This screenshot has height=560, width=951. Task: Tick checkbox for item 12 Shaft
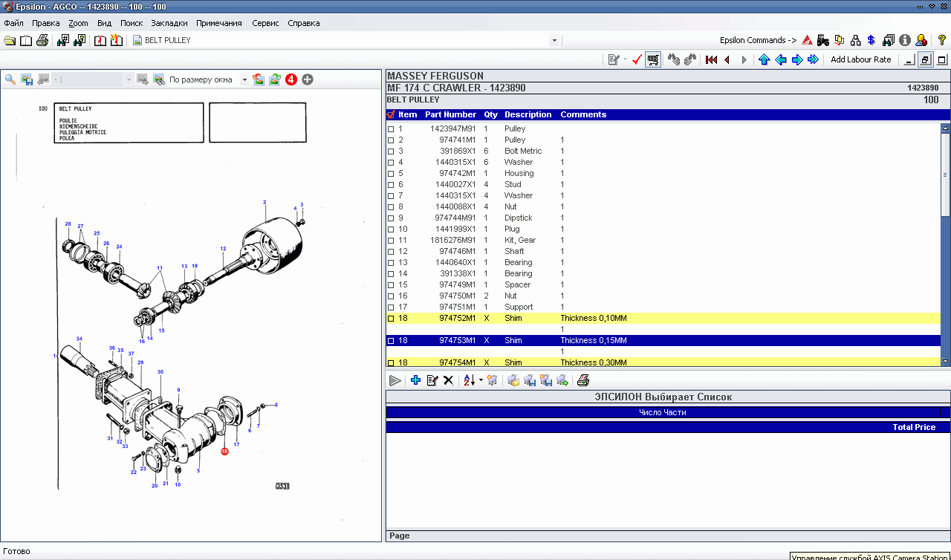click(x=391, y=252)
